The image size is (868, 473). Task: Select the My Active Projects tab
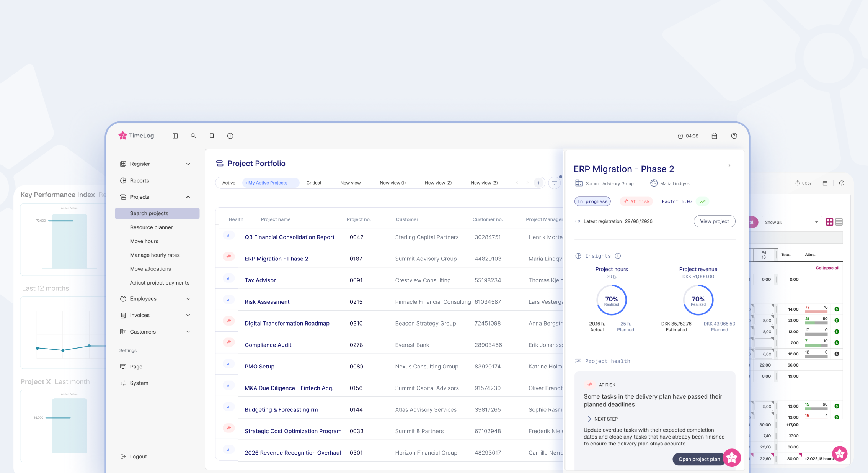pyautogui.click(x=271, y=183)
